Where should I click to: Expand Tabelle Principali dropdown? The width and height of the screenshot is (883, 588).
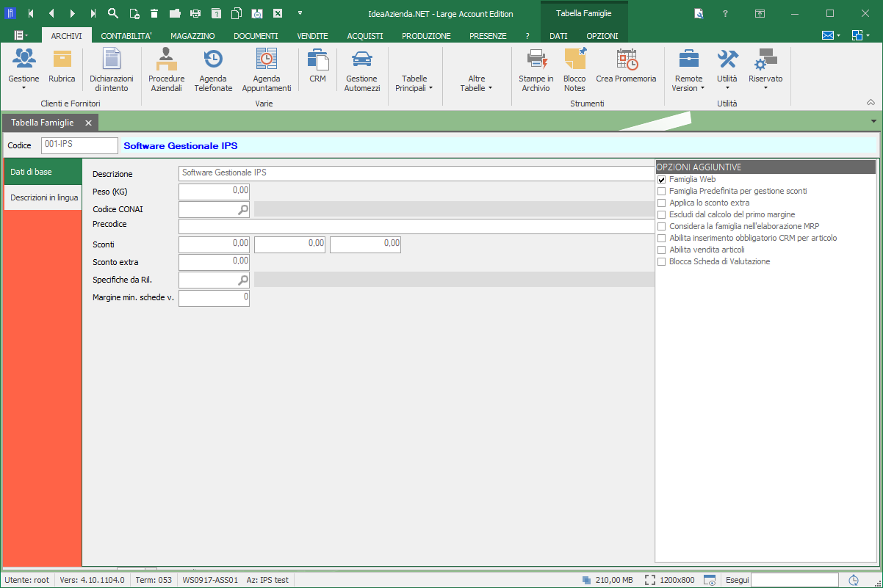[x=414, y=83]
